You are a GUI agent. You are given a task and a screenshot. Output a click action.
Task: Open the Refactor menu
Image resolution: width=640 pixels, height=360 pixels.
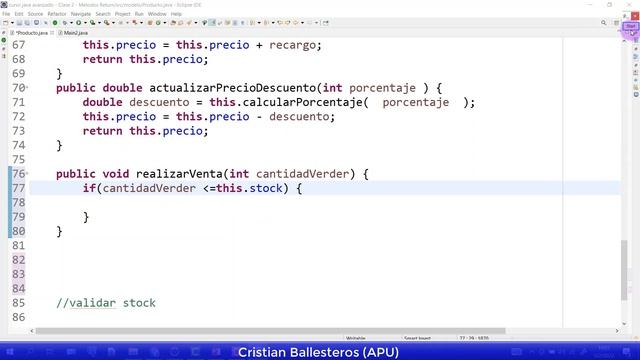pyautogui.click(x=57, y=14)
